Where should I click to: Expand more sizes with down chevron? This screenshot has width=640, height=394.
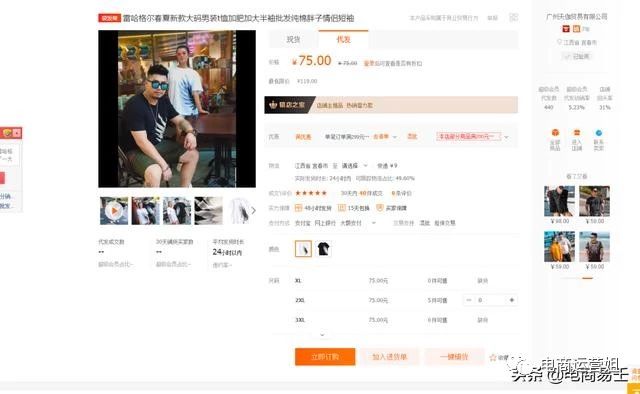(x=322, y=335)
